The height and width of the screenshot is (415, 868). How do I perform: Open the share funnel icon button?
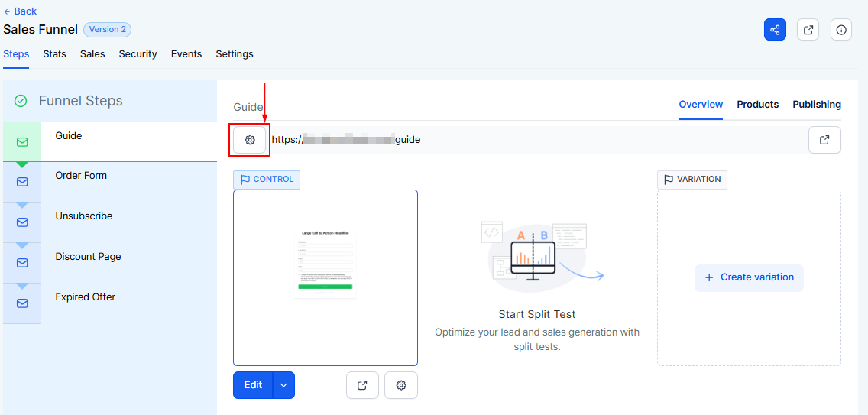pos(775,29)
